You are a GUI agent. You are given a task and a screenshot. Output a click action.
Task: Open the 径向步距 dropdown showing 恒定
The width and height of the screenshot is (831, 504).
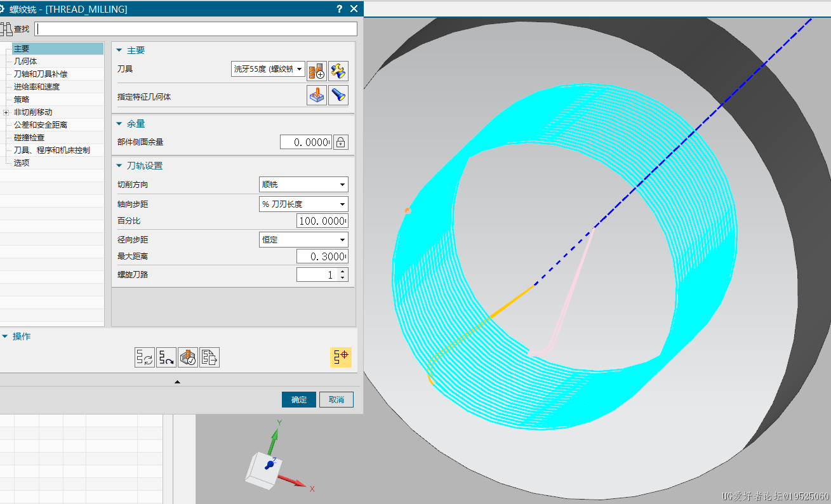tap(303, 240)
